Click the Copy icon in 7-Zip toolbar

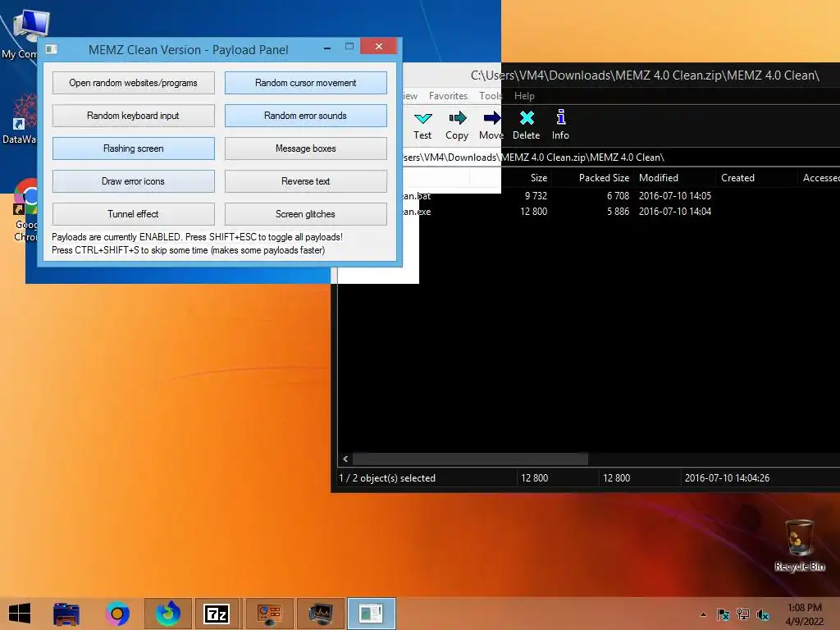[457, 126]
